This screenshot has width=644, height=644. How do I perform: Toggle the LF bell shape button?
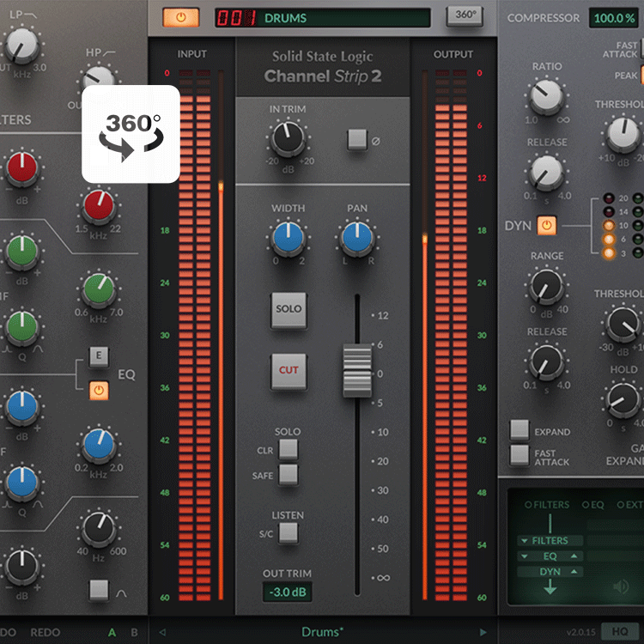[99, 590]
